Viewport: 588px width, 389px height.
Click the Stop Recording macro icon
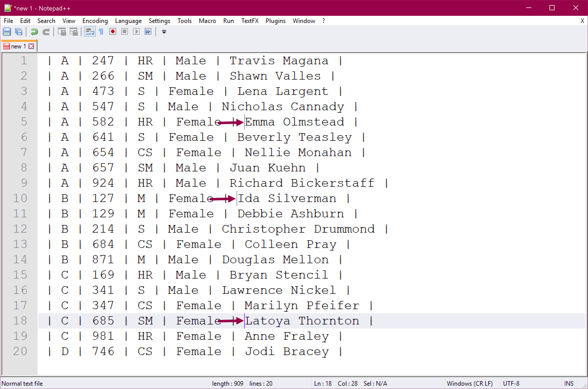click(x=125, y=32)
